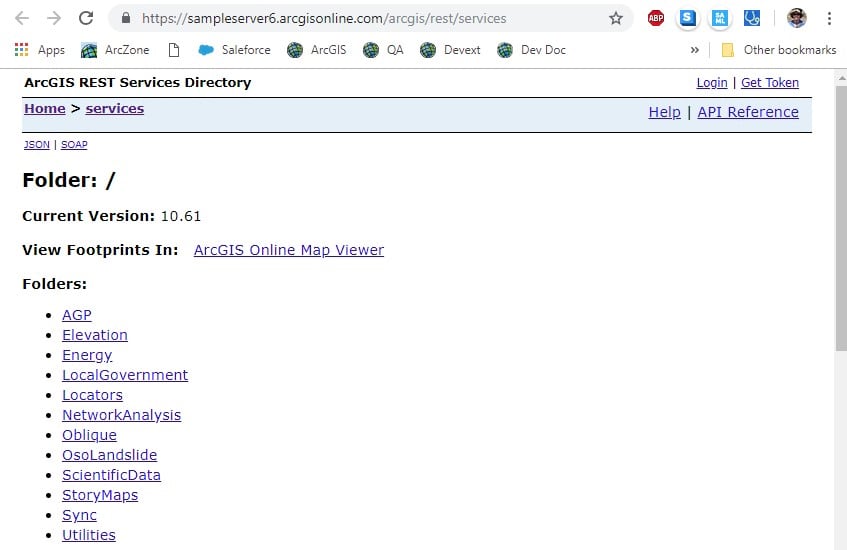Open the Energy folder
Viewport: 847px width, 550px height.
pyautogui.click(x=87, y=355)
